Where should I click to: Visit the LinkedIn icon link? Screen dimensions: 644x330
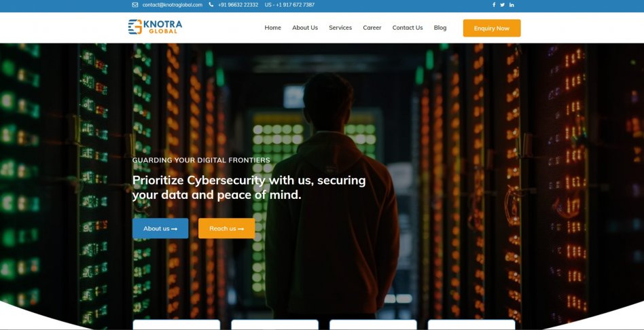click(512, 5)
